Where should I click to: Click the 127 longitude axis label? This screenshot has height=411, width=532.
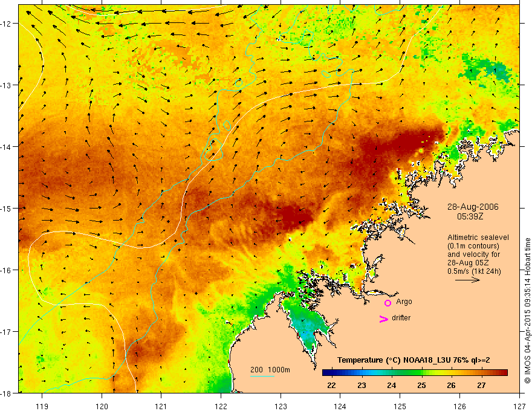(x=519, y=406)
